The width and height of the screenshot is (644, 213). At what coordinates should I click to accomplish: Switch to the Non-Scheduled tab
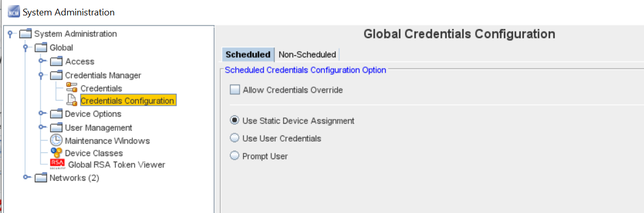[307, 54]
